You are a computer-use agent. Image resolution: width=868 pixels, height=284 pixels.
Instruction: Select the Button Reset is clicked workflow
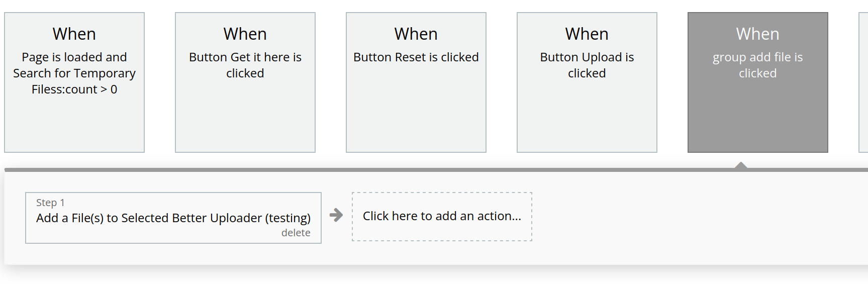click(416, 82)
